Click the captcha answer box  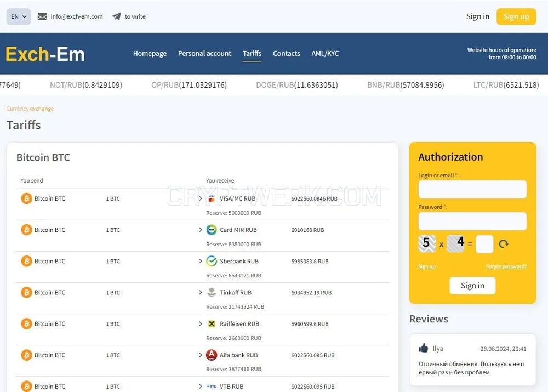[484, 244]
